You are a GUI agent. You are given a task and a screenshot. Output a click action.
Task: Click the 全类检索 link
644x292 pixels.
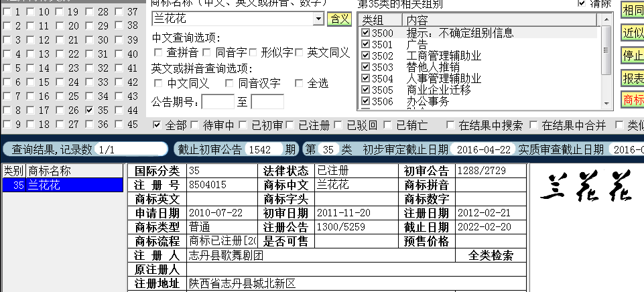(491, 255)
